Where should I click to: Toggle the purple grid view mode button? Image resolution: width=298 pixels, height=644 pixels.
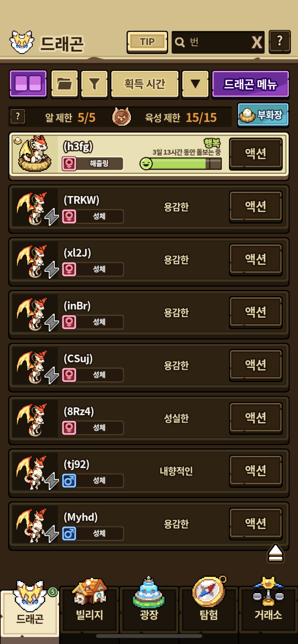pyautogui.click(x=28, y=84)
